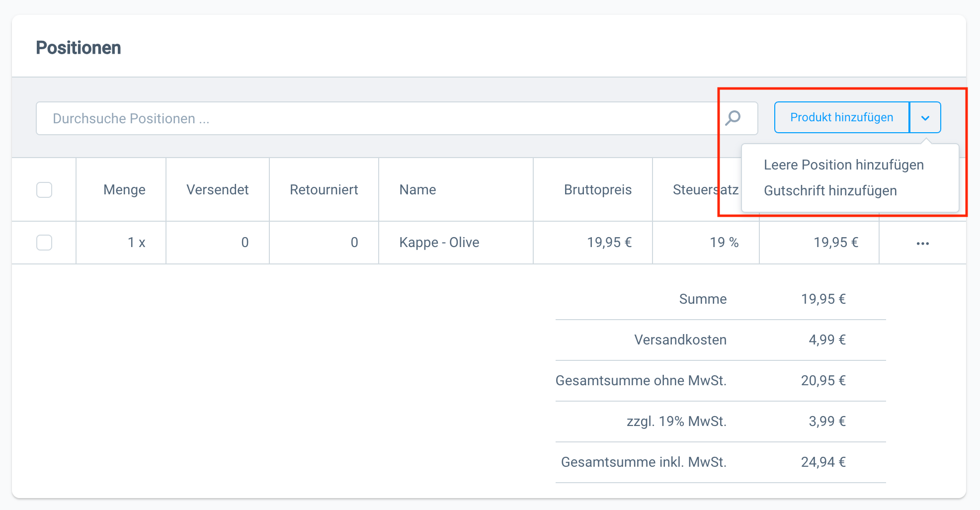Click the Positionen heading
Viewport: 980px width, 510px height.
pyautogui.click(x=79, y=47)
